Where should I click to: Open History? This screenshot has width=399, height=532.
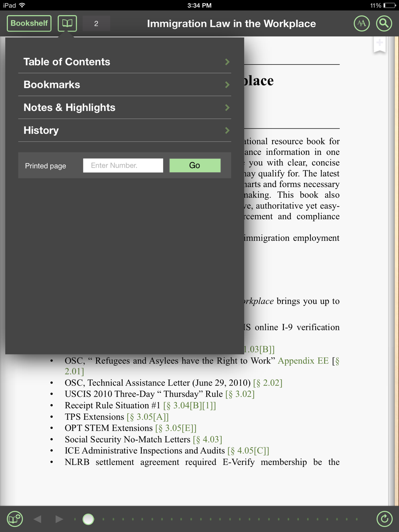tap(124, 130)
